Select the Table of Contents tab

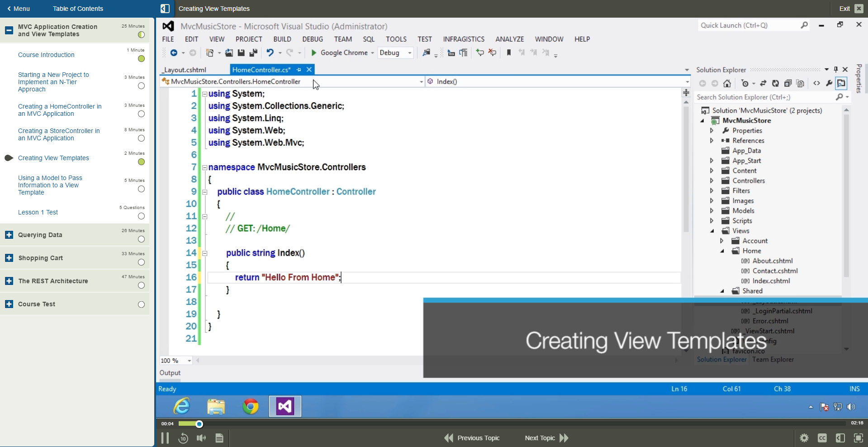click(78, 9)
